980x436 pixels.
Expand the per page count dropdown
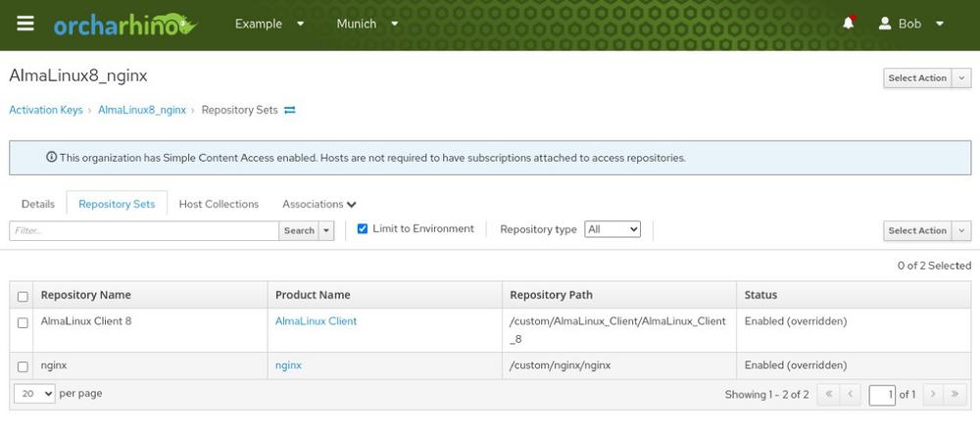point(34,394)
